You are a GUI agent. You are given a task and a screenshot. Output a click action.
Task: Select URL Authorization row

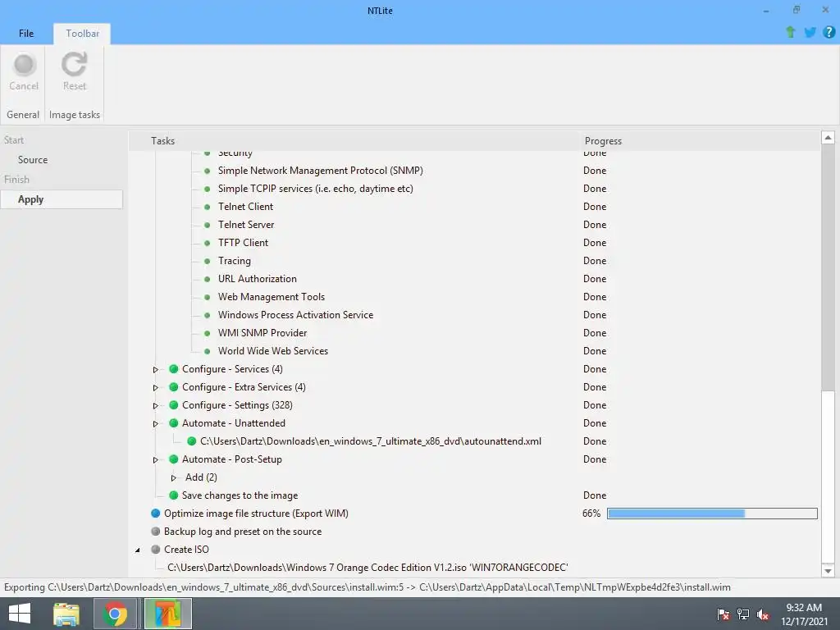(257, 279)
